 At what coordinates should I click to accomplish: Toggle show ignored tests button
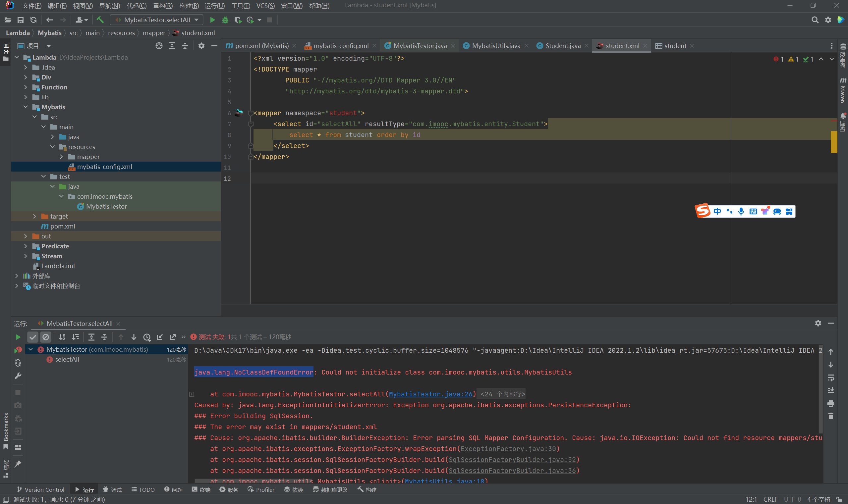(x=45, y=337)
